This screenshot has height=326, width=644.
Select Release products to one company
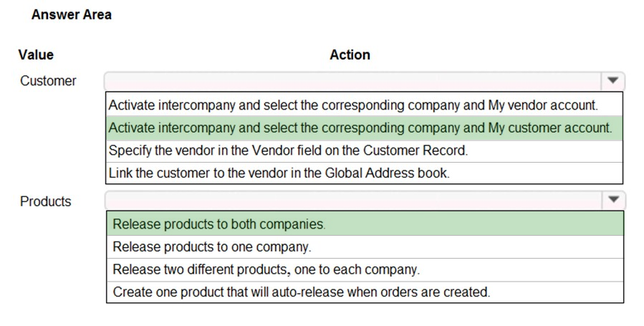365,246
